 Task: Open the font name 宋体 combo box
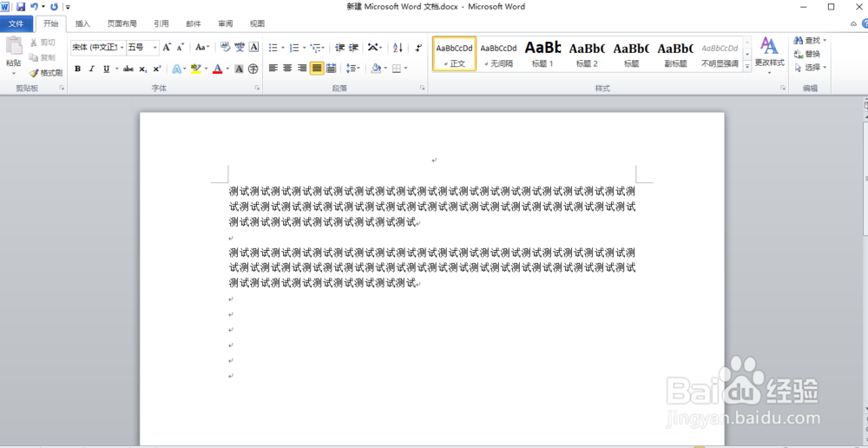(x=98, y=48)
